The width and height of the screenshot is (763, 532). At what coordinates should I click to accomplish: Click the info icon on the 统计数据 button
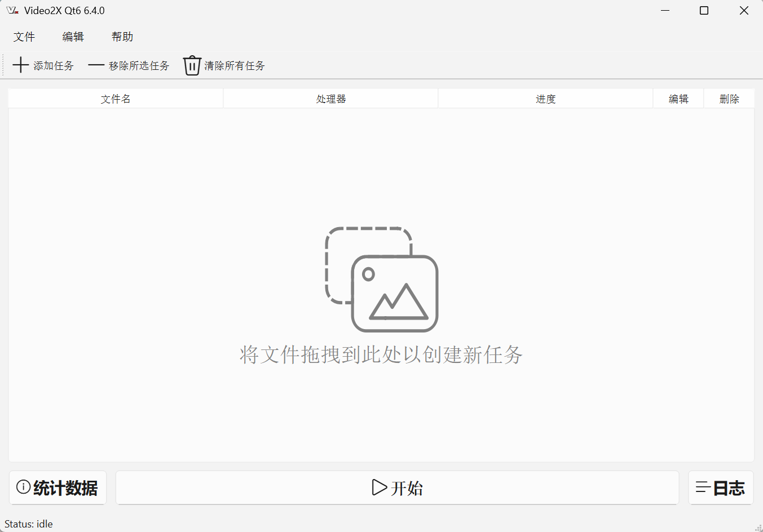(x=23, y=487)
